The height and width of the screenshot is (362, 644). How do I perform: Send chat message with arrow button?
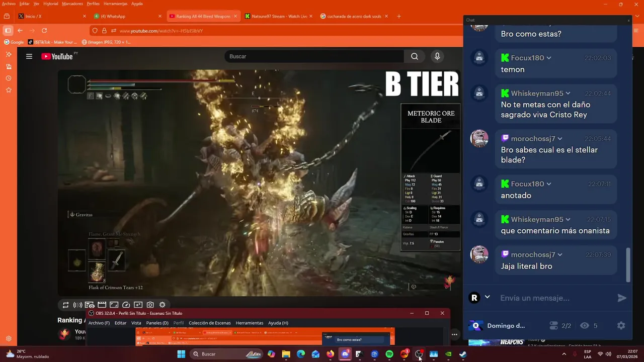click(622, 298)
